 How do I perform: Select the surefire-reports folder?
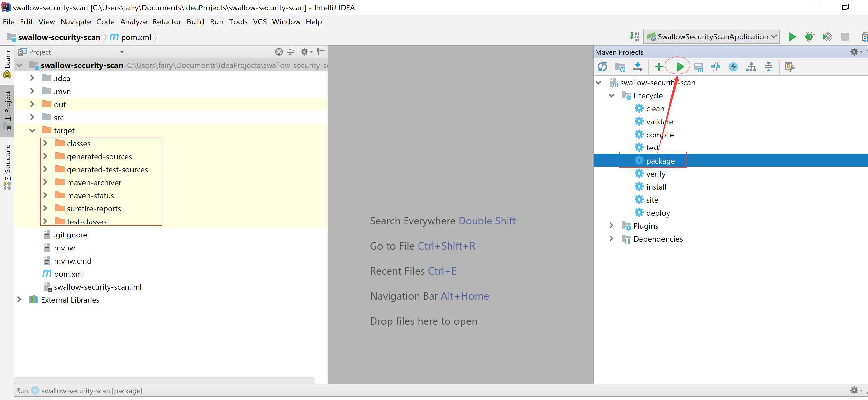tap(88, 209)
